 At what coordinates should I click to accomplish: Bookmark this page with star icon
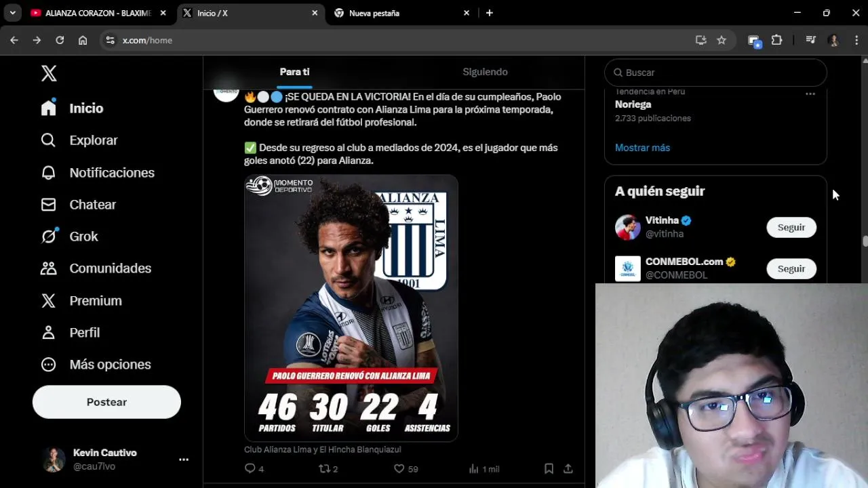722,41
